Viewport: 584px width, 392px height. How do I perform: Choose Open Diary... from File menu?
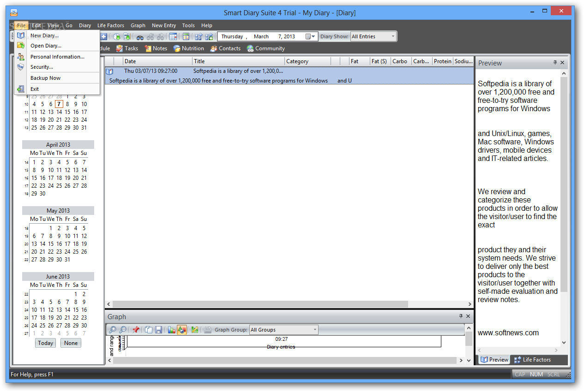point(57,46)
